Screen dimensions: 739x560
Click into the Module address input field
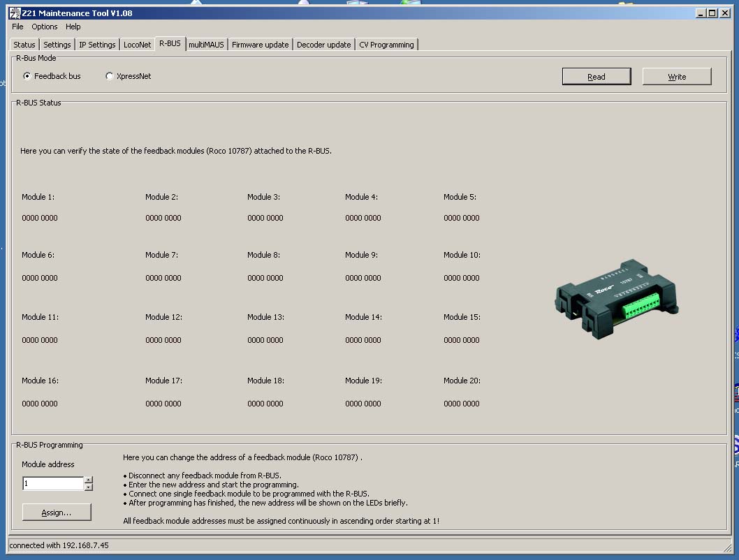[53, 483]
